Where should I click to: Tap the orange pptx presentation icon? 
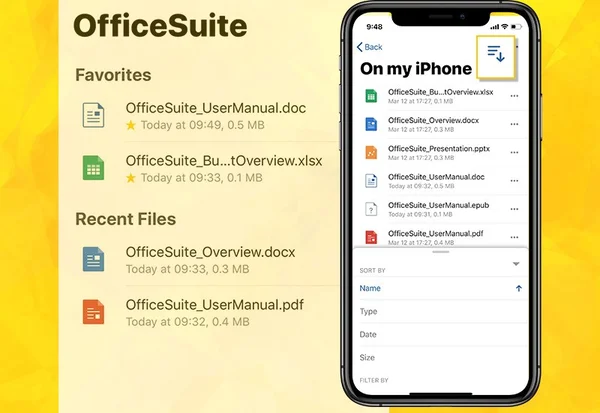[371, 152]
